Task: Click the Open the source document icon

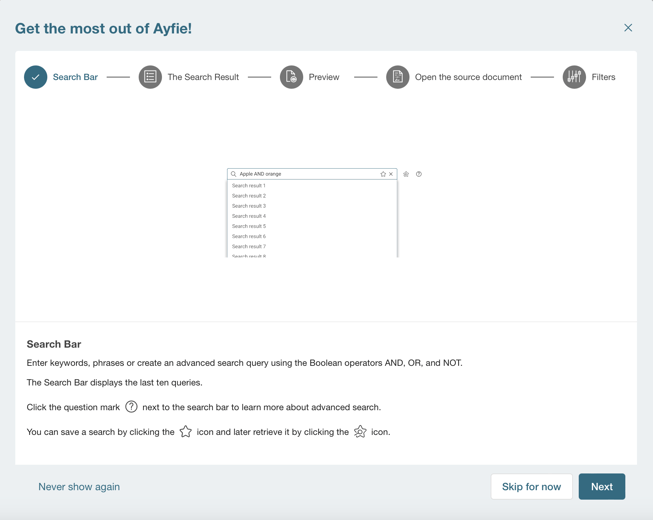Action: [x=398, y=77]
